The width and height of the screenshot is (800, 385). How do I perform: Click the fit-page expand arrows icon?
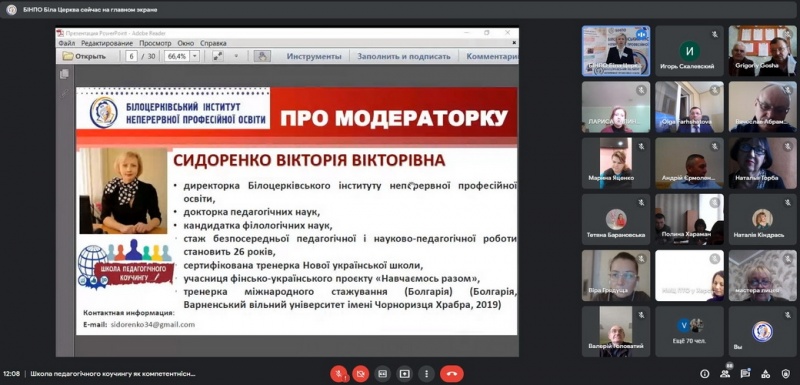218,56
